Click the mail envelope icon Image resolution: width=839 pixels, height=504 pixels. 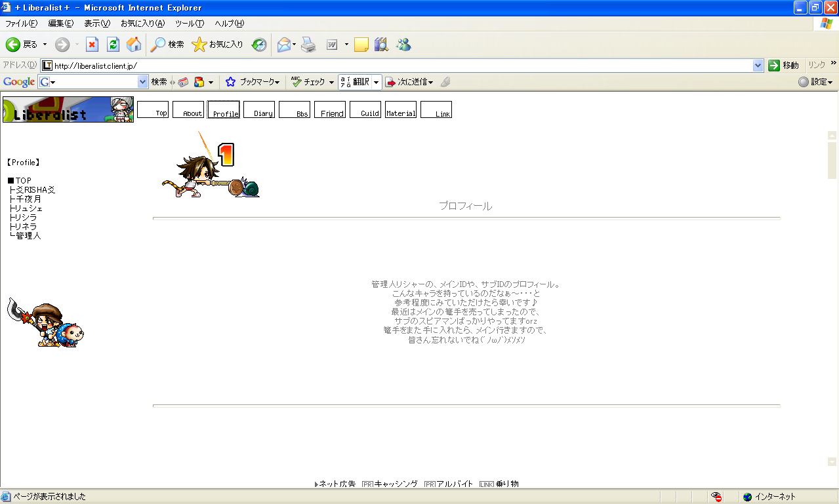[283, 45]
